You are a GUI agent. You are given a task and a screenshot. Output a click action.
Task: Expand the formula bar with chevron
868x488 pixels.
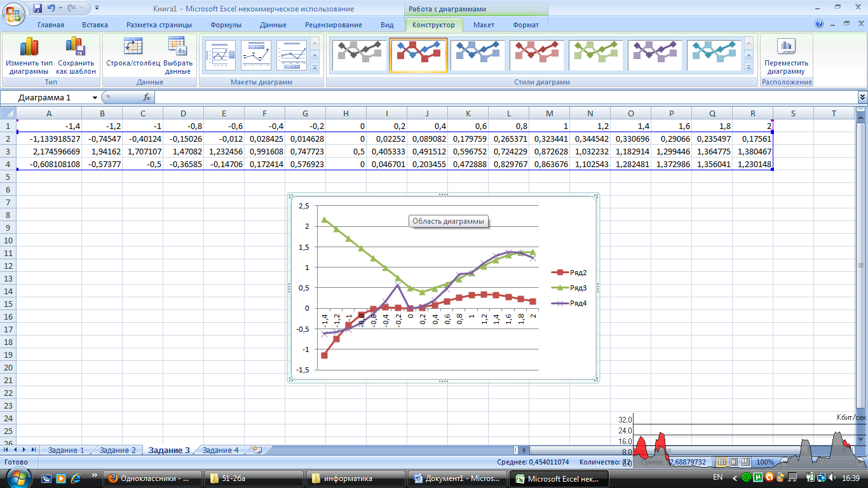point(862,97)
